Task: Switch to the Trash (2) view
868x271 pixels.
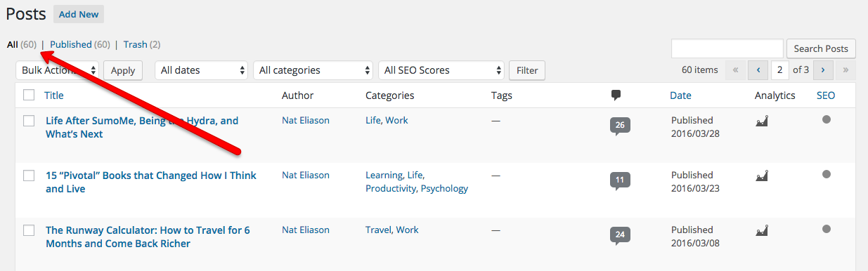Action: 142,44
